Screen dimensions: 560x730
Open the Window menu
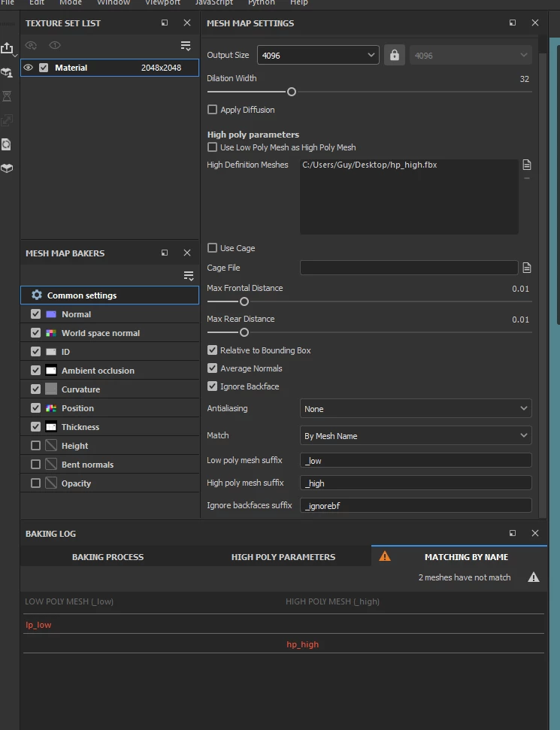[114, 3]
